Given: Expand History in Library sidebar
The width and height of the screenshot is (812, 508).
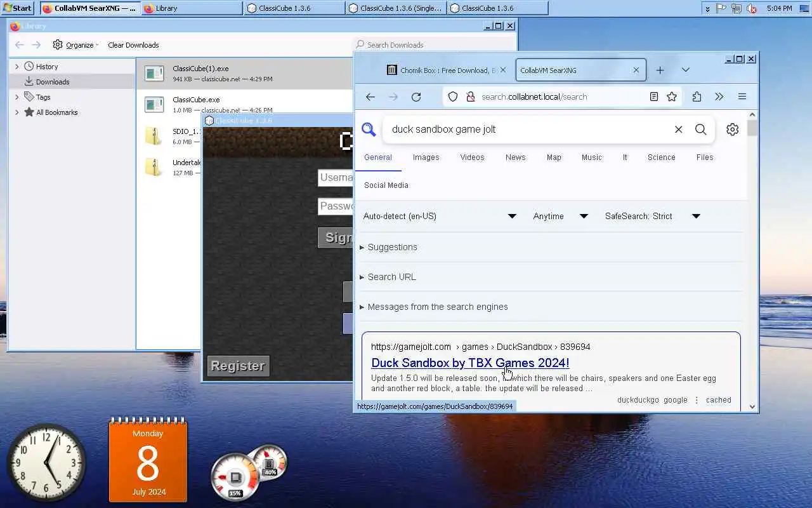Looking at the screenshot, I should tap(17, 66).
